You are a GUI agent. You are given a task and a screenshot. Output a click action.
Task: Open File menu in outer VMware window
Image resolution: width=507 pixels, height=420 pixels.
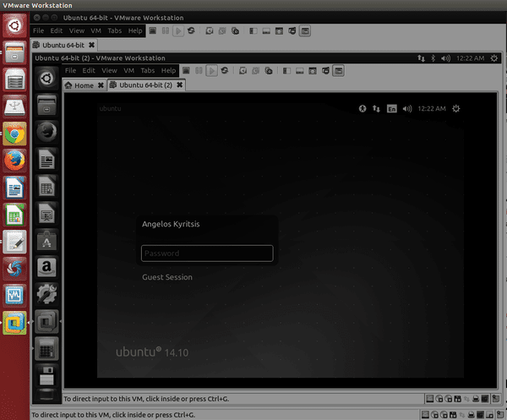click(x=39, y=30)
